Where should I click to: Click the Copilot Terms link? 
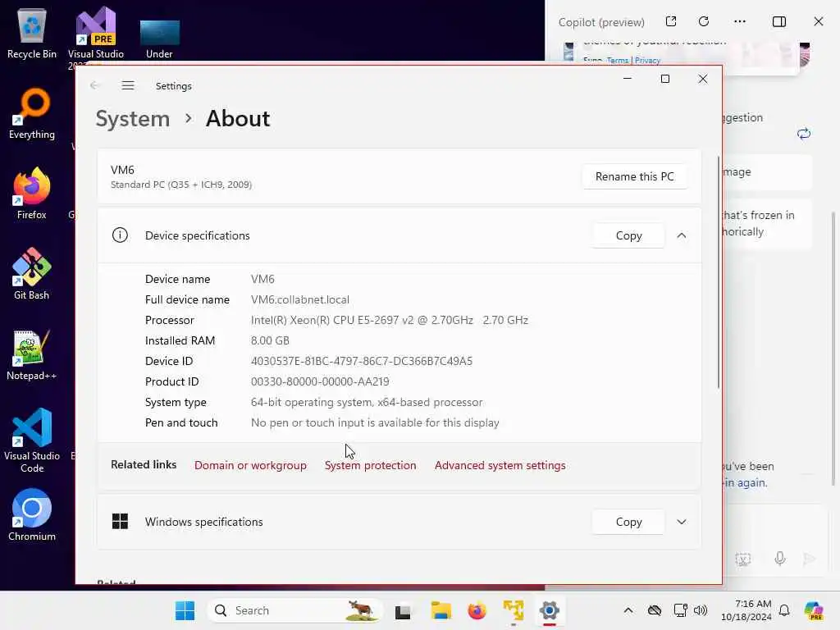(x=618, y=61)
